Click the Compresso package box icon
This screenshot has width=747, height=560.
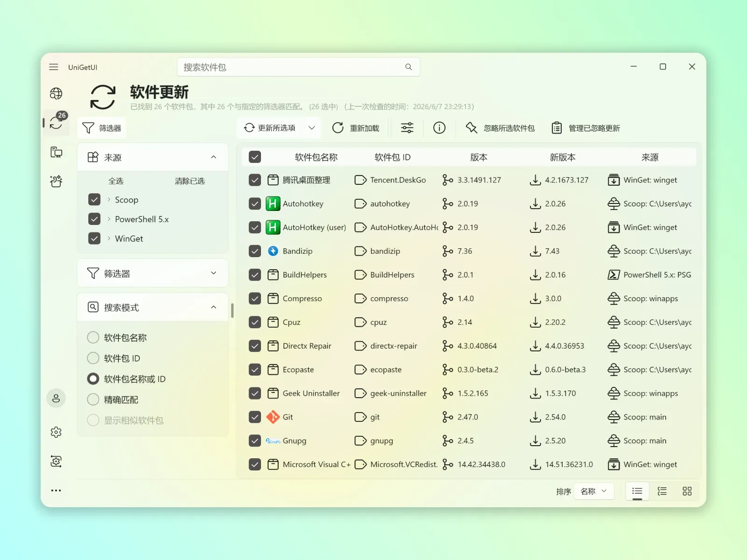pos(273,299)
